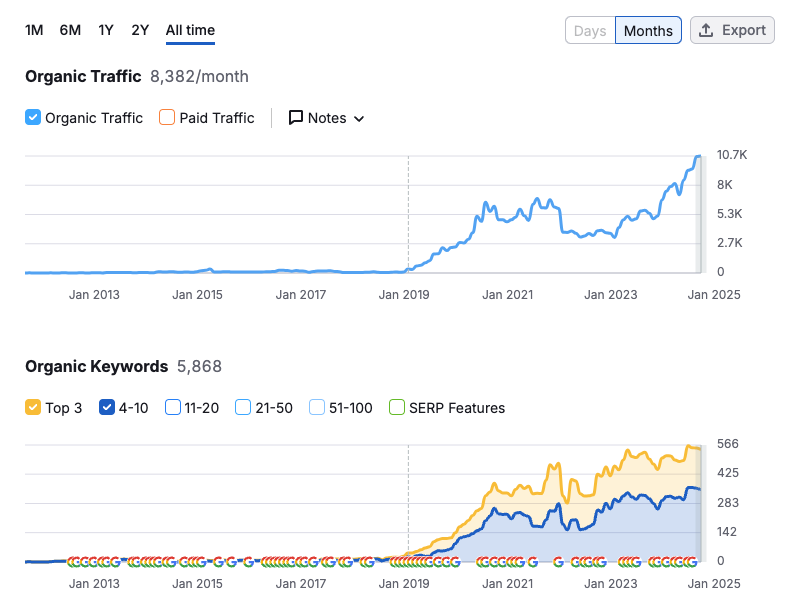Switch chart granularity to Days

point(590,31)
